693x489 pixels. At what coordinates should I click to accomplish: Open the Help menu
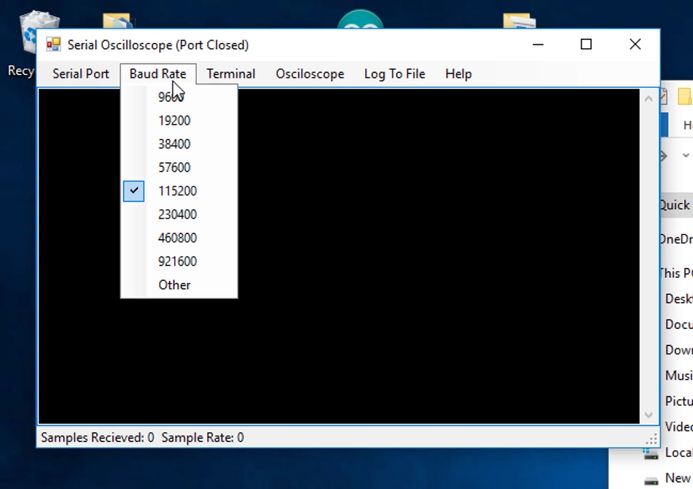[x=458, y=74]
